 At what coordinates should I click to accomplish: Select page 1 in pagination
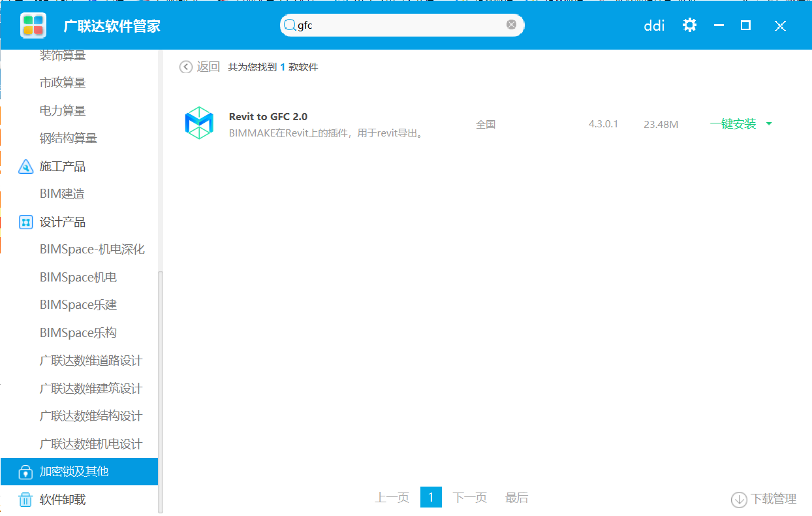431,497
